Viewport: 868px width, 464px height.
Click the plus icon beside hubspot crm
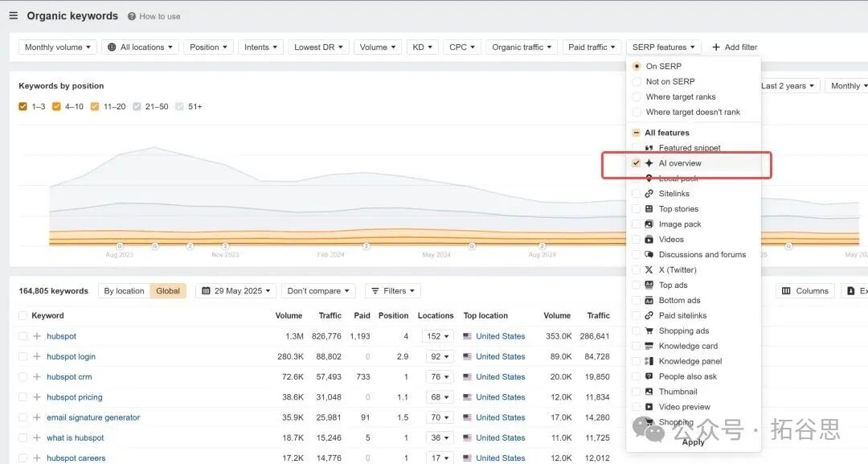click(36, 376)
